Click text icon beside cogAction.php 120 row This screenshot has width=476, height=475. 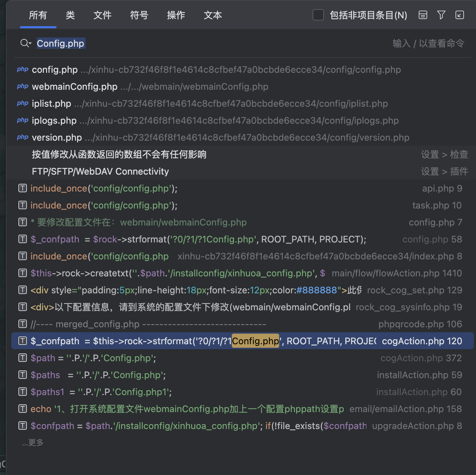pyautogui.click(x=23, y=341)
